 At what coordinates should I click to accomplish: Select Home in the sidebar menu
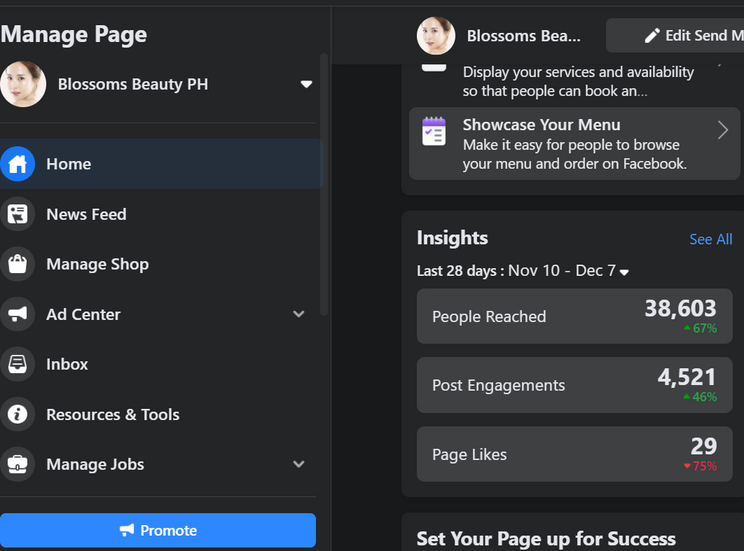(x=161, y=164)
